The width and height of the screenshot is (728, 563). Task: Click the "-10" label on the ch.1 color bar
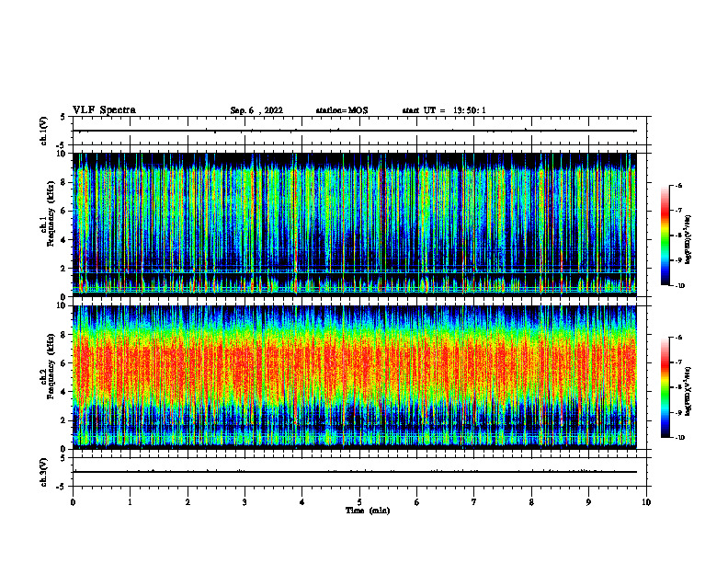pos(679,286)
